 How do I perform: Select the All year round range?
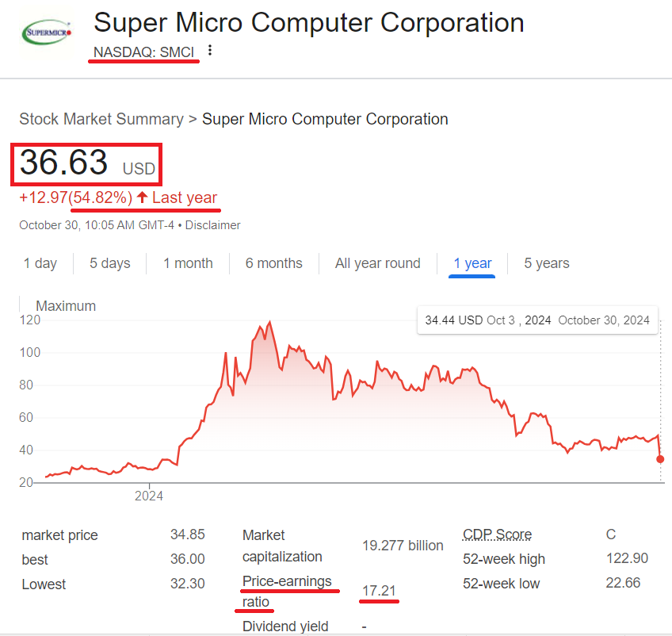[378, 263]
